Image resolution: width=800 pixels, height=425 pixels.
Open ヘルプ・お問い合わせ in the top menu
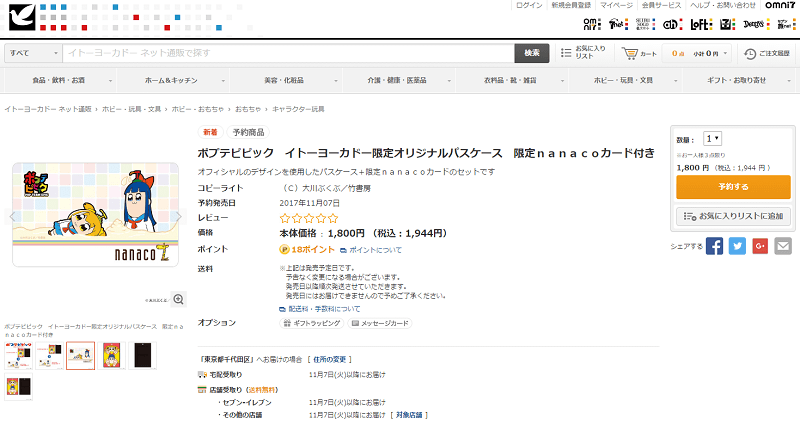[x=722, y=5]
